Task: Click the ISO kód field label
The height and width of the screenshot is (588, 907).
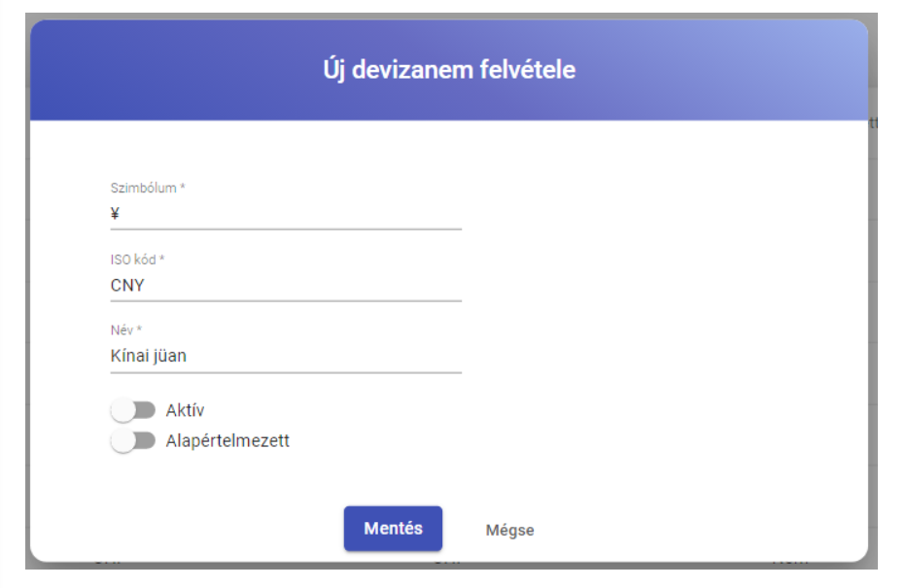Action: [138, 259]
